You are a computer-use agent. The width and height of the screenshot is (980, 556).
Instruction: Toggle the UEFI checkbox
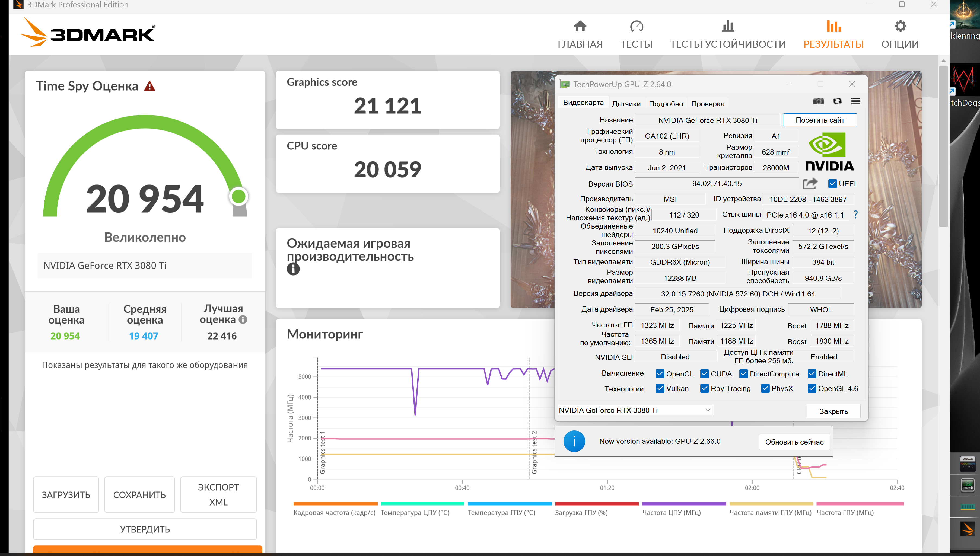click(x=832, y=184)
